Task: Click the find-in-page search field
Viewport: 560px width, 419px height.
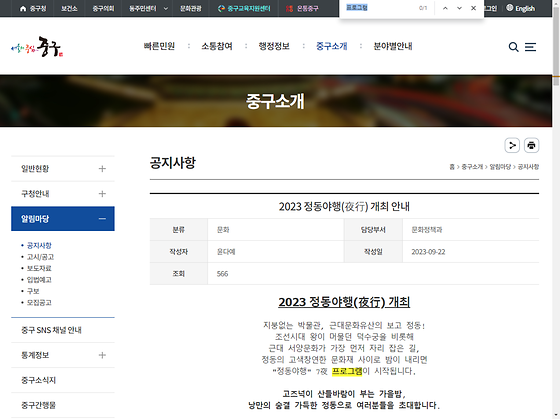Action: point(379,8)
